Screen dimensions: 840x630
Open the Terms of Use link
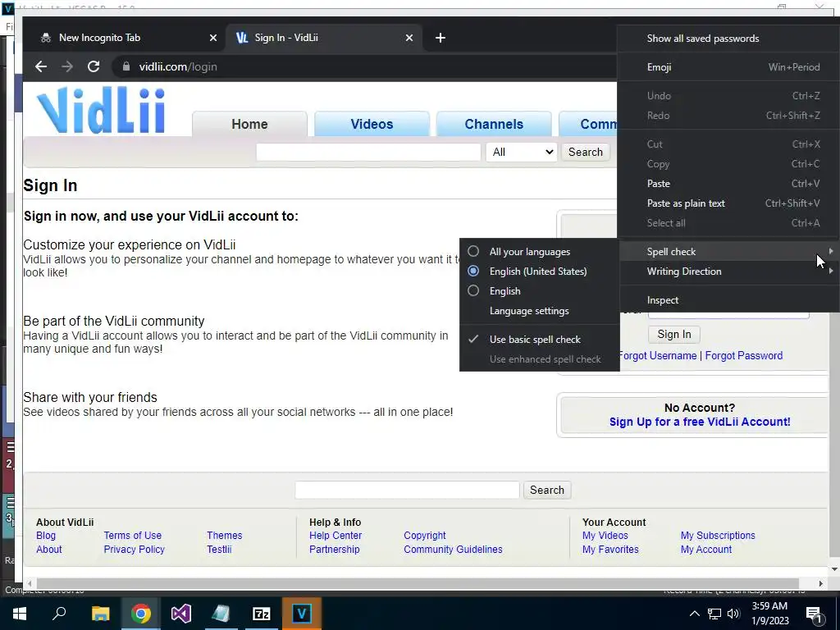coord(132,535)
